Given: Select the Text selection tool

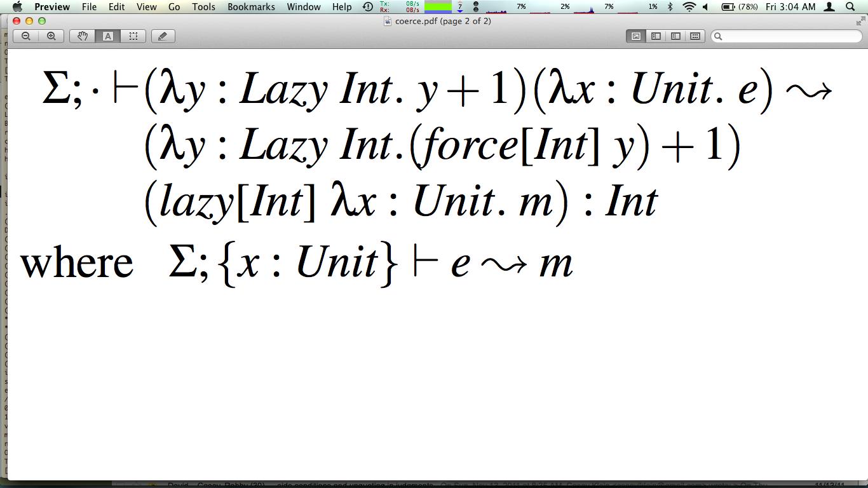Looking at the screenshot, I should 108,36.
